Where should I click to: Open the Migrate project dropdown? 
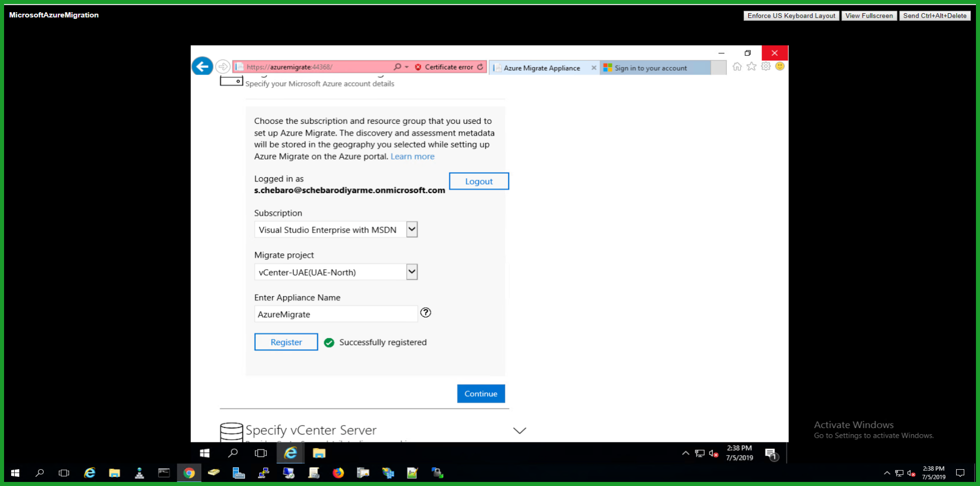point(335,272)
